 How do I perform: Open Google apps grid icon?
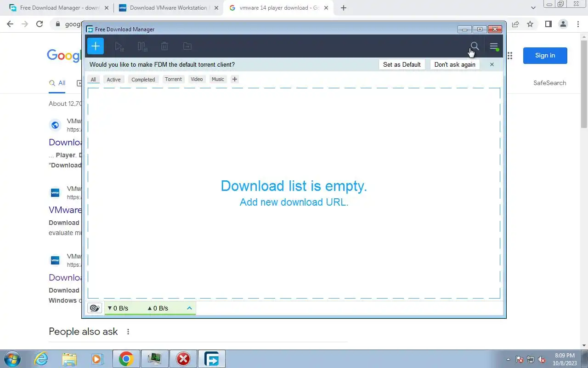pyautogui.click(x=510, y=56)
